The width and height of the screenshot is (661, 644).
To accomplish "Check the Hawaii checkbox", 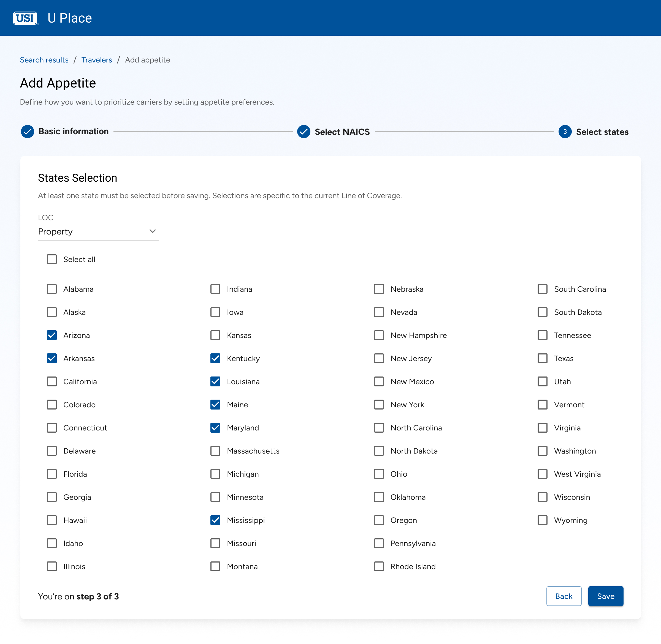I will 52,520.
